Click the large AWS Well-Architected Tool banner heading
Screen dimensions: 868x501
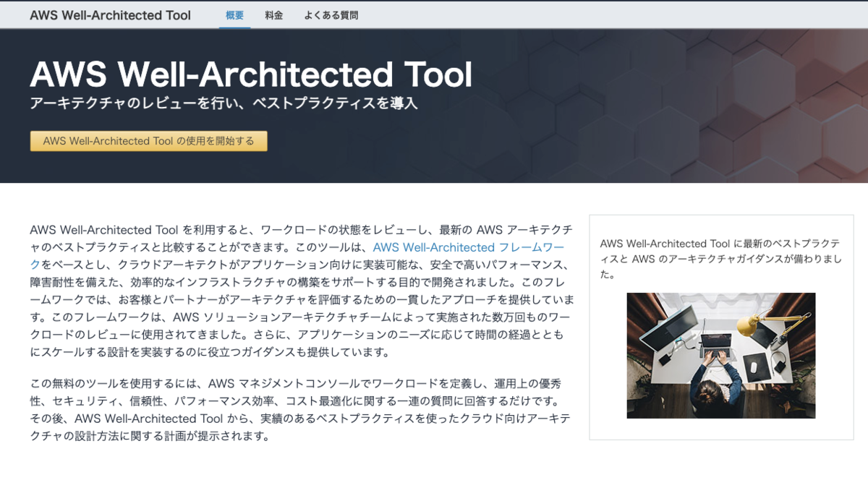pyautogui.click(x=251, y=74)
